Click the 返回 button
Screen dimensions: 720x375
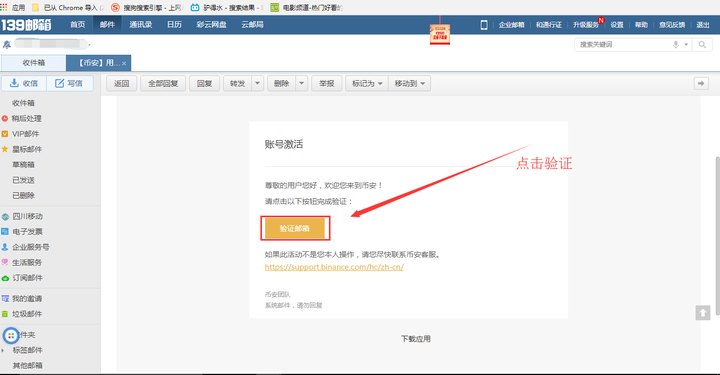pyautogui.click(x=122, y=84)
